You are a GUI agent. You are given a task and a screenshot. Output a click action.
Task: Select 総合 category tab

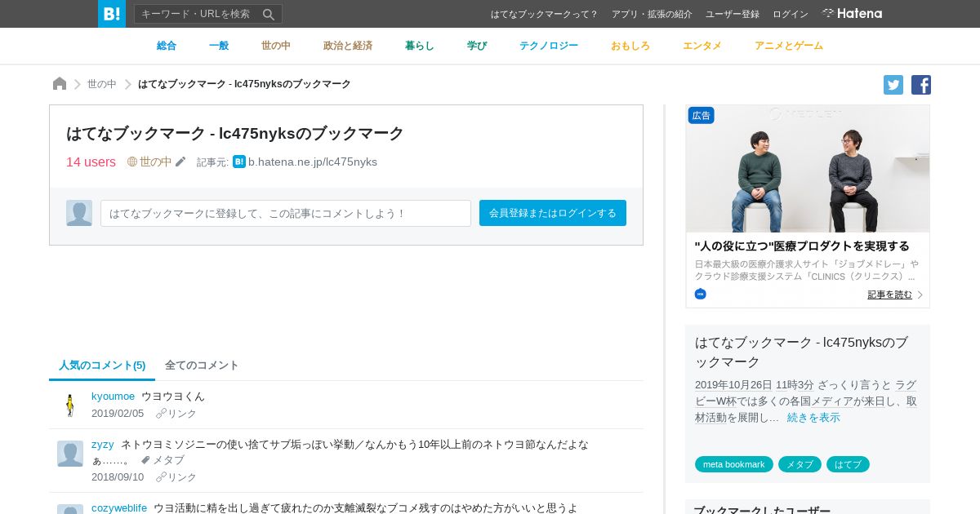[167, 46]
